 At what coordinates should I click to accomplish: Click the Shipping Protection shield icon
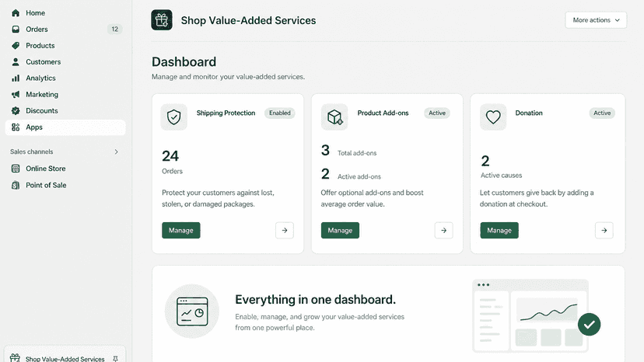[x=173, y=117]
